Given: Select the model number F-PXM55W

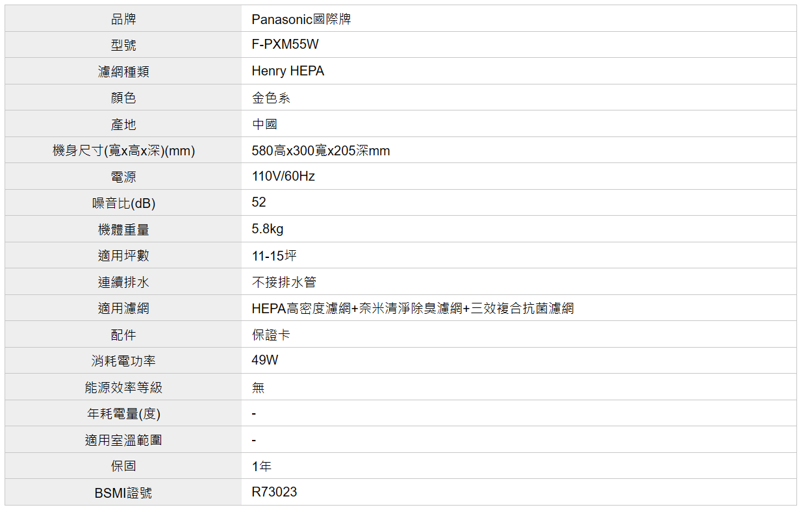Looking at the screenshot, I should pyautogui.click(x=285, y=45).
